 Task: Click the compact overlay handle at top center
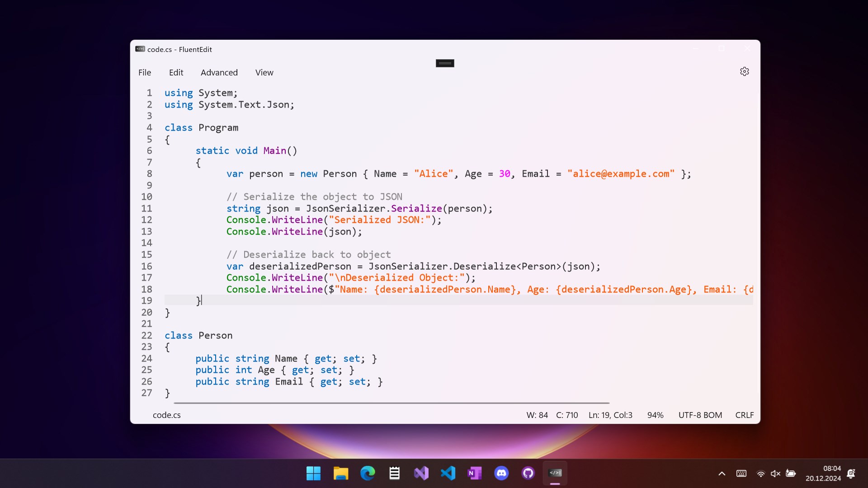(445, 63)
